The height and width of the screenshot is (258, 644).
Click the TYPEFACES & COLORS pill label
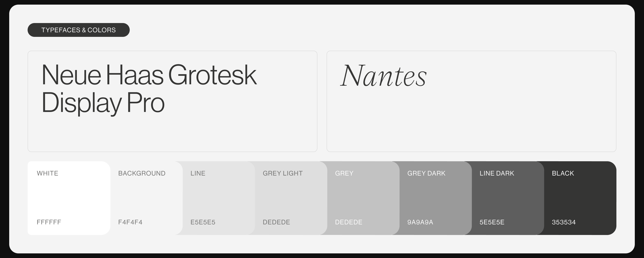(x=78, y=30)
